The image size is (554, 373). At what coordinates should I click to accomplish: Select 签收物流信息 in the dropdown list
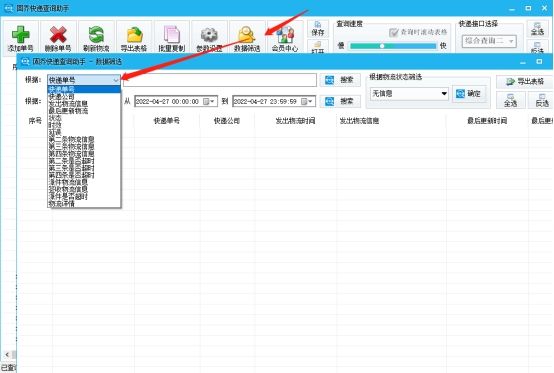pos(84,189)
